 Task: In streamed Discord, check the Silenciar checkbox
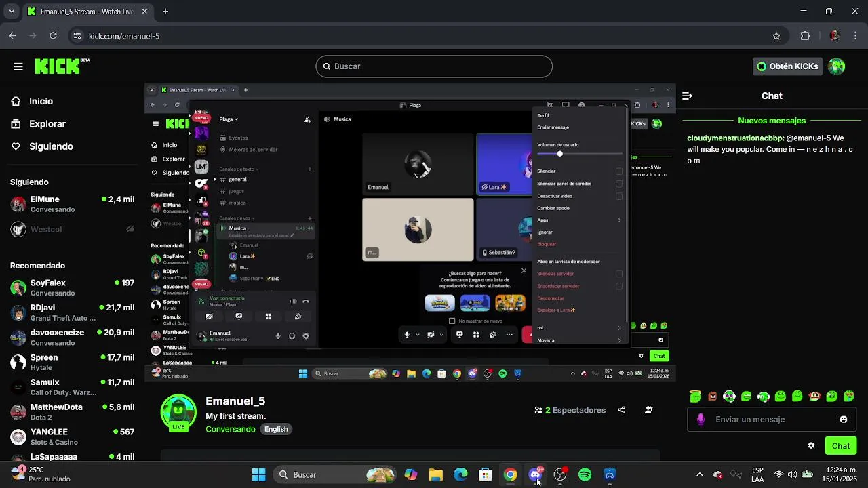pyautogui.click(x=619, y=171)
